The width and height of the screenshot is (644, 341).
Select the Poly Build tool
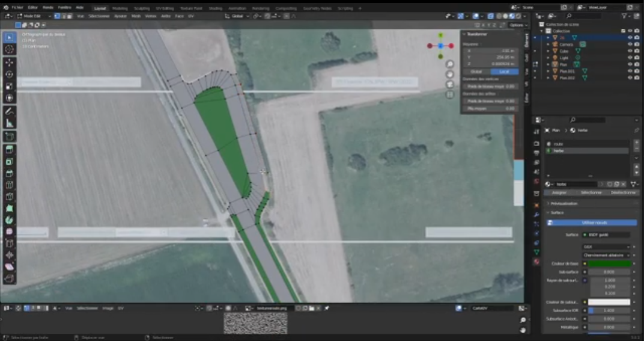pos(10,209)
